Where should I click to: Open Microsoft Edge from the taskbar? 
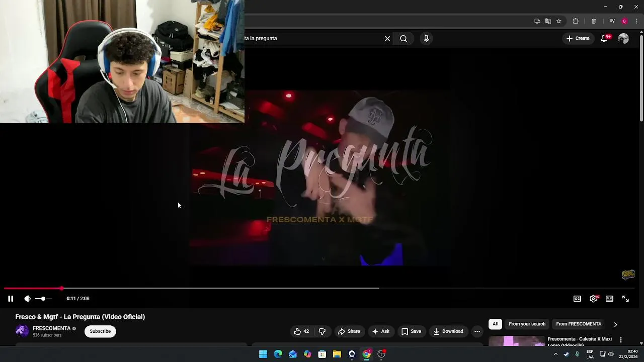point(278,354)
